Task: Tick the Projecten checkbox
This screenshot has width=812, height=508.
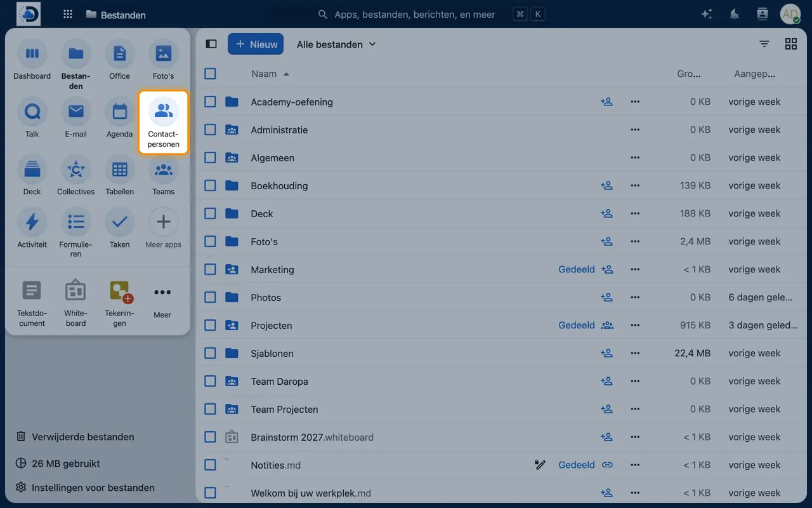Action: point(211,325)
